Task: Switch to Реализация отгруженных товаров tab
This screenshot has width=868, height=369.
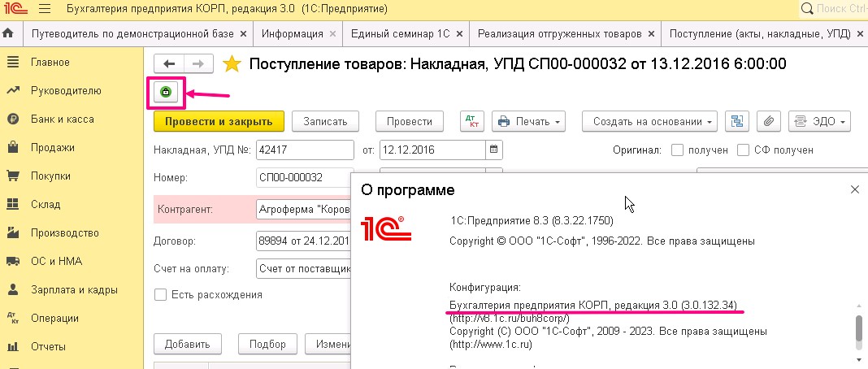Action: click(560, 34)
